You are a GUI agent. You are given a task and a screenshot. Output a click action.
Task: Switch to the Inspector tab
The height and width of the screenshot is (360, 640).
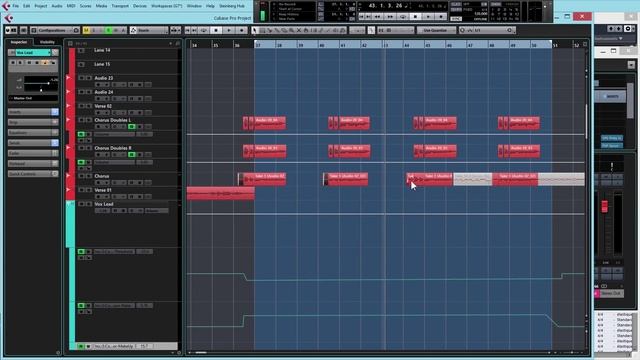point(19,42)
